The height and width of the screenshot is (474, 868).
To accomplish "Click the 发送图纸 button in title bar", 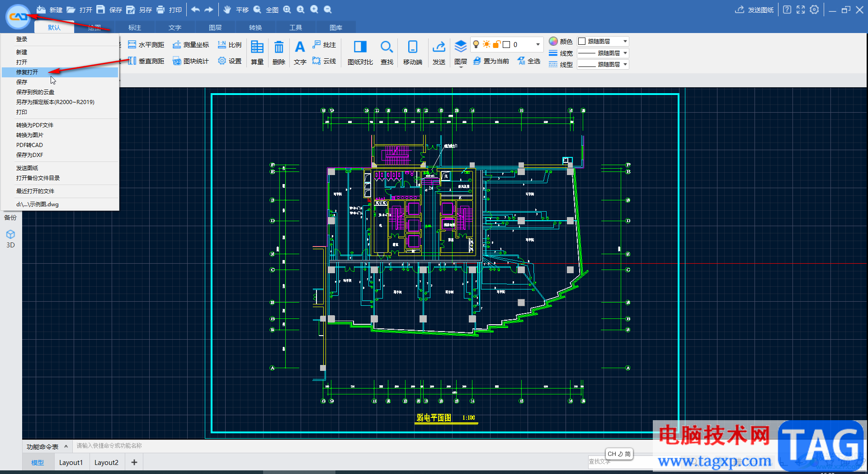I will click(755, 9).
